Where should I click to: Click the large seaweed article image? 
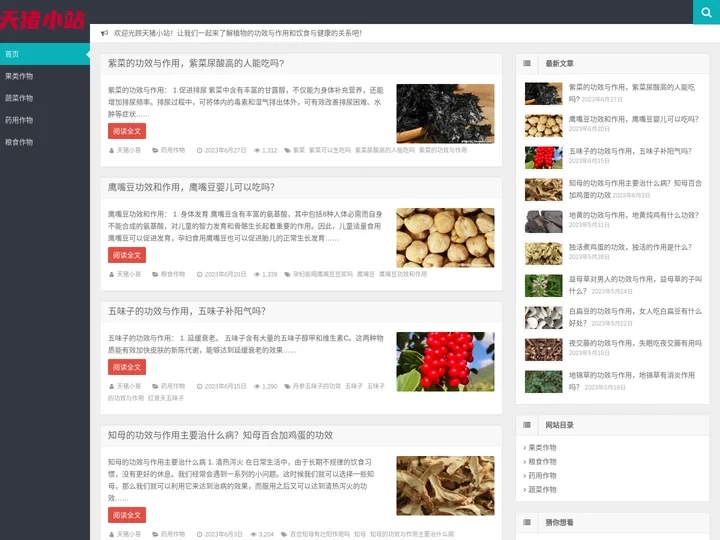pos(445,113)
